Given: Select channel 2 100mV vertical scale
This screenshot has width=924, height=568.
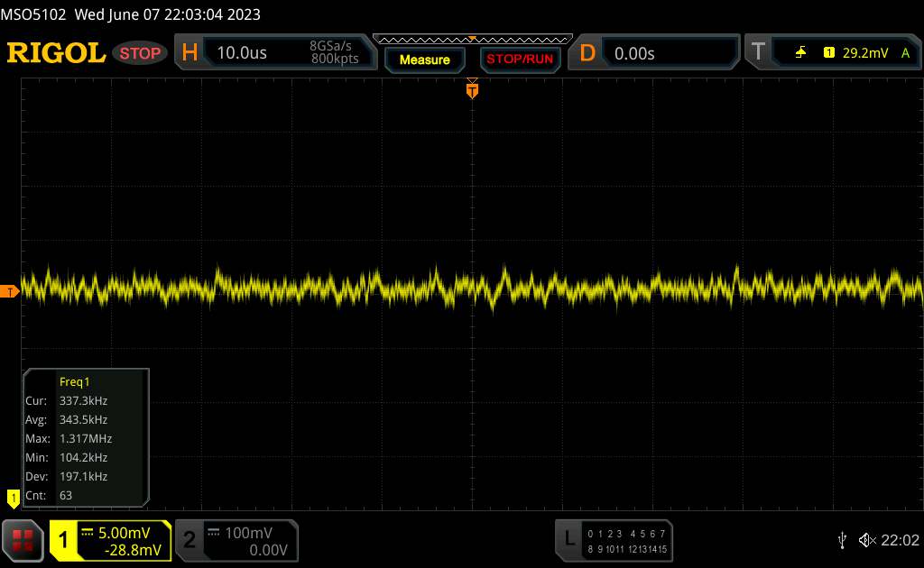Looking at the screenshot, I should [249, 533].
